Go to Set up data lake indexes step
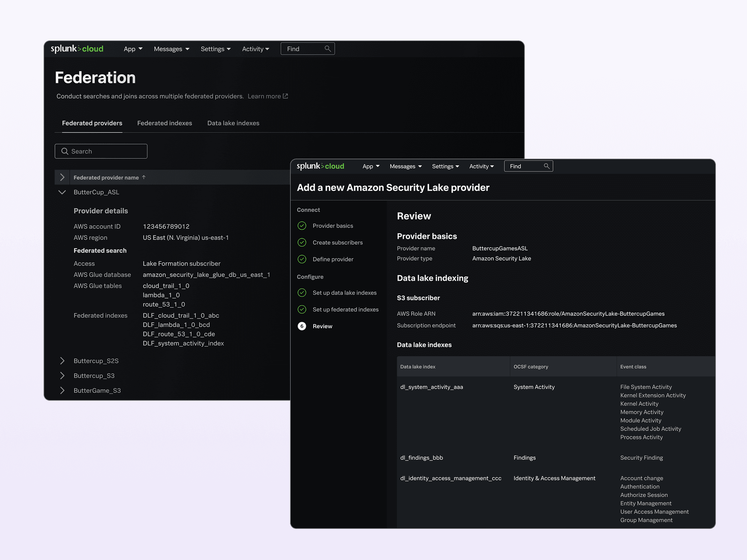747x560 pixels. click(x=345, y=293)
